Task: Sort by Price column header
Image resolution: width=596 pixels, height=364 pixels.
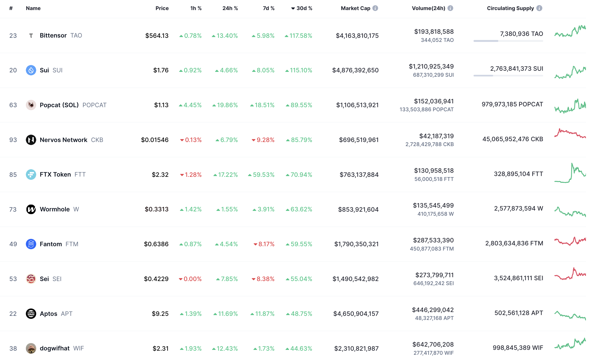Action: 162,8
